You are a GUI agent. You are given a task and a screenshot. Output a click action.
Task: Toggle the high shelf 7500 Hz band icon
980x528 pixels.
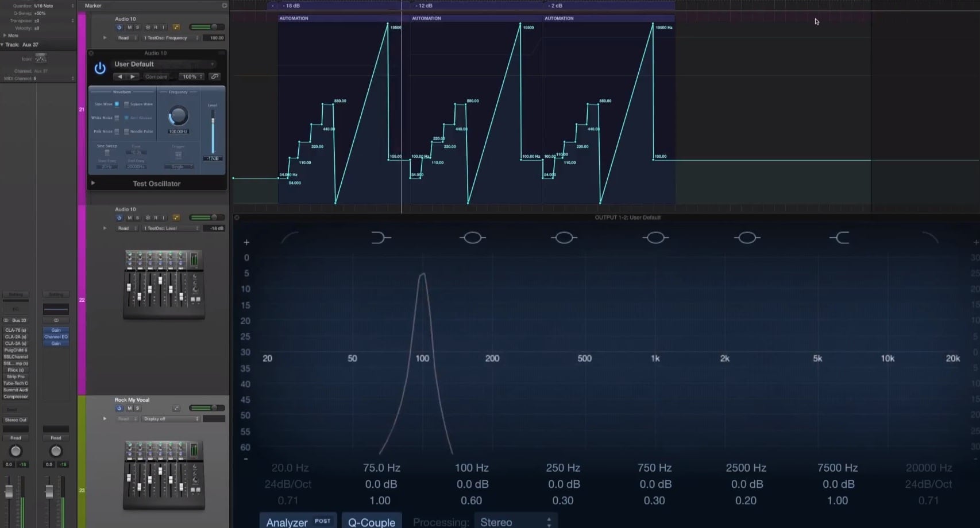click(839, 238)
